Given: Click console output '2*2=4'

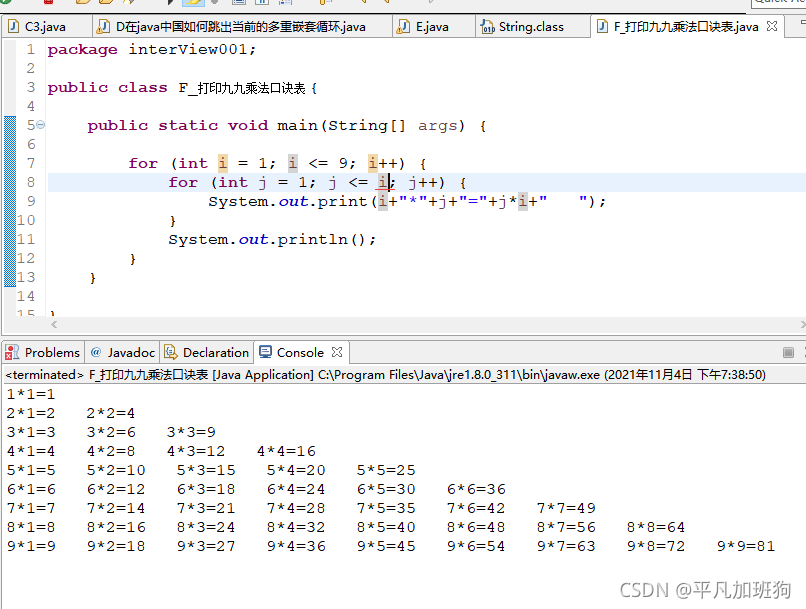Looking at the screenshot, I should 111,413.
